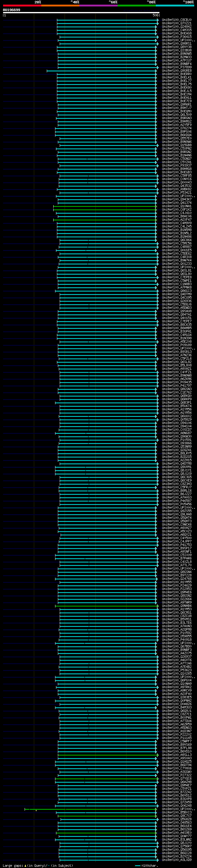
Task: Select the label UniRef100_B0ELK1
Action: tap(176, 78)
